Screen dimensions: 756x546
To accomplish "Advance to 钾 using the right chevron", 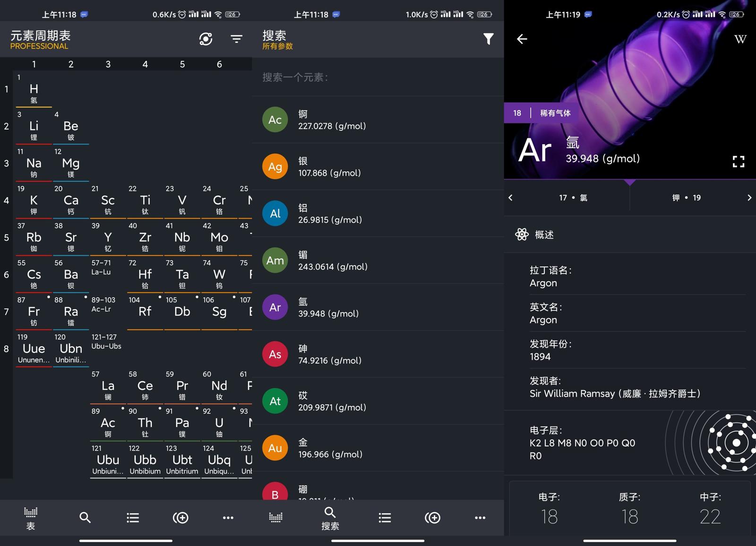I will pyautogui.click(x=749, y=197).
